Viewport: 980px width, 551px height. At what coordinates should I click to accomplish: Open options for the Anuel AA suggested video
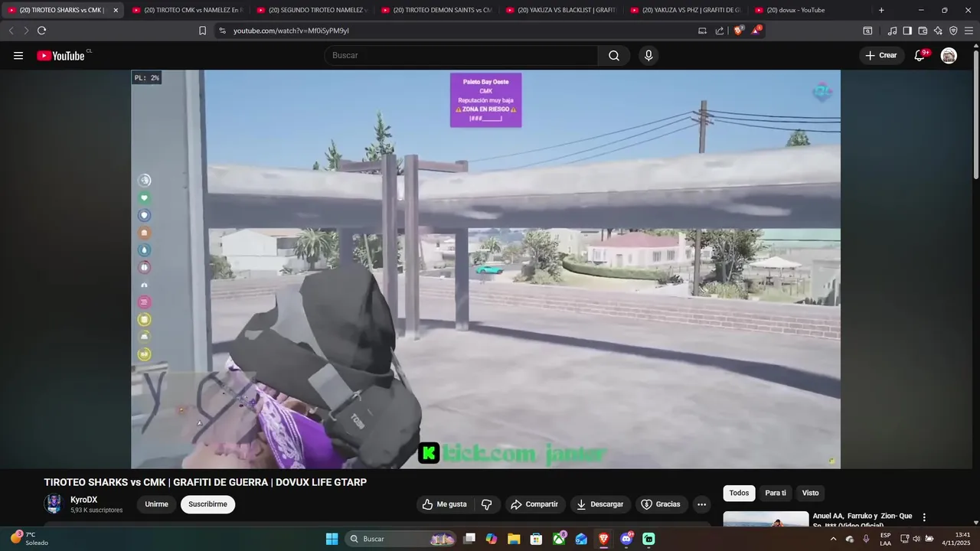coord(924,517)
